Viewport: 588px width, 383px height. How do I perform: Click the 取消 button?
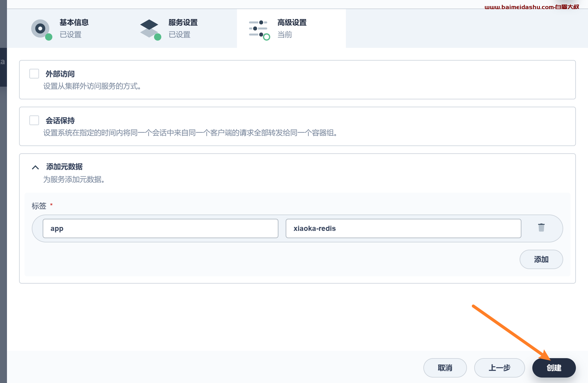[x=445, y=368]
